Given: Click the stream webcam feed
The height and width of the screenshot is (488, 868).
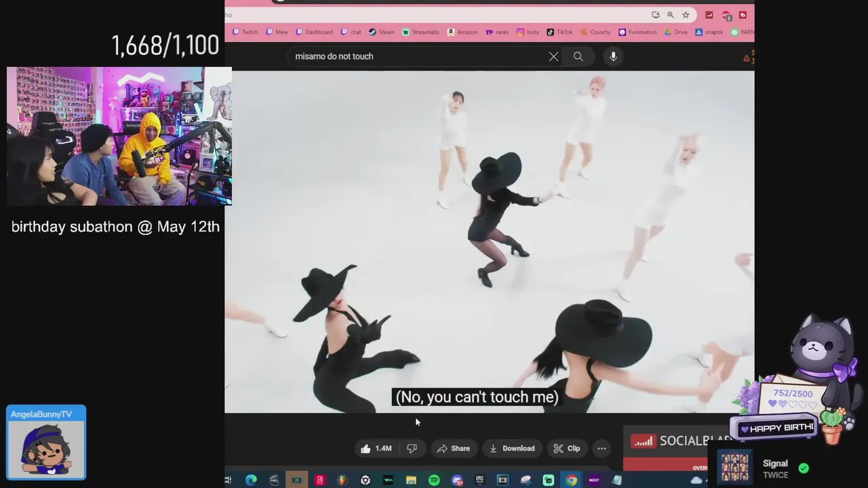Looking at the screenshot, I should point(119,136).
